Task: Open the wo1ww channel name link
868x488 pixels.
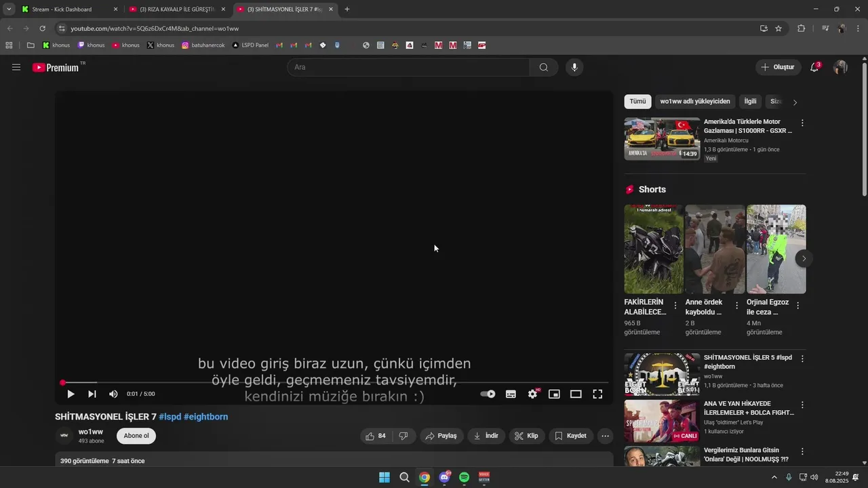Action: [91, 432]
